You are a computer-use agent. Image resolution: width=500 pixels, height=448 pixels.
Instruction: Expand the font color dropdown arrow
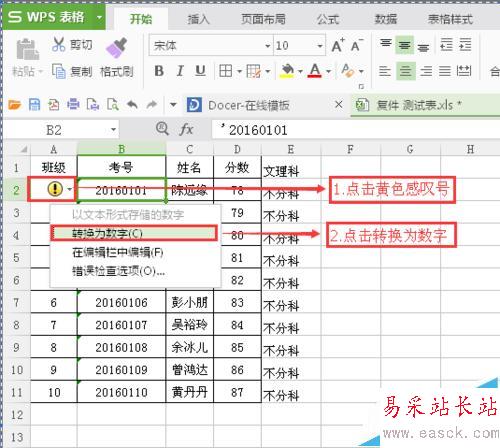point(328,71)
